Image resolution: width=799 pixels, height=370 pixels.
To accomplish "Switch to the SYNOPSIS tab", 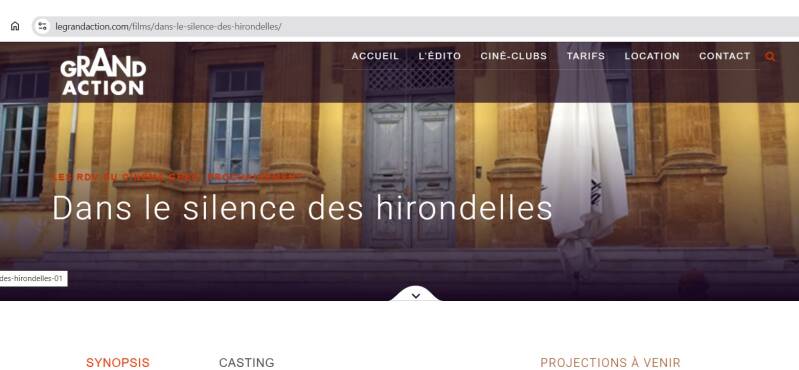I will tap(118, 363).
